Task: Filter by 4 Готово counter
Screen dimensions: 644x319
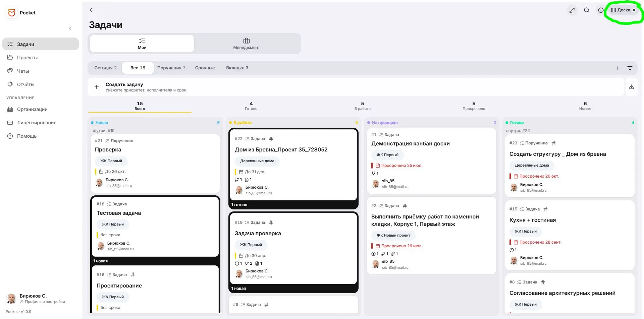Action: tap(251, 106)
